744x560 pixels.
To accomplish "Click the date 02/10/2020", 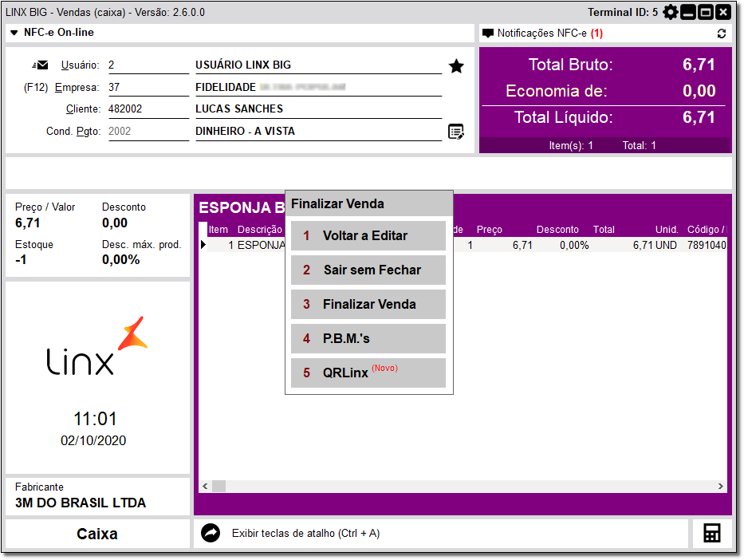I will [93, 440].
